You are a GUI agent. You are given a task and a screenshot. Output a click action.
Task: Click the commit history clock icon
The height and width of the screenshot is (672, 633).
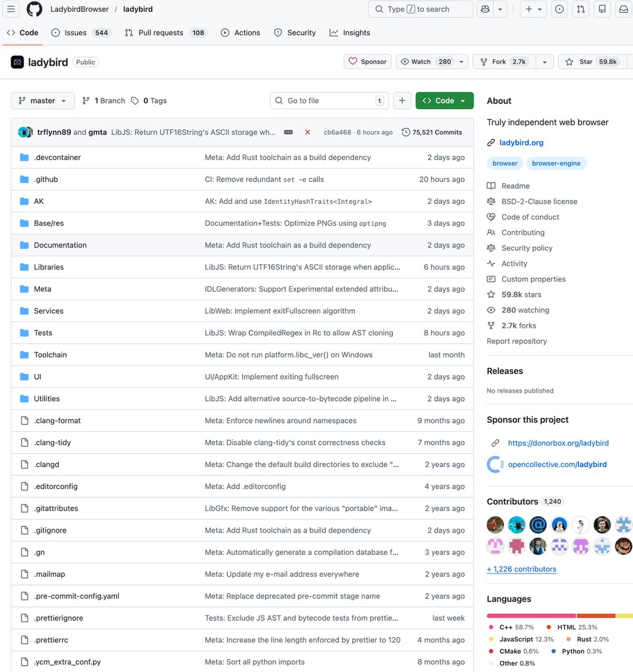point(406,132)
